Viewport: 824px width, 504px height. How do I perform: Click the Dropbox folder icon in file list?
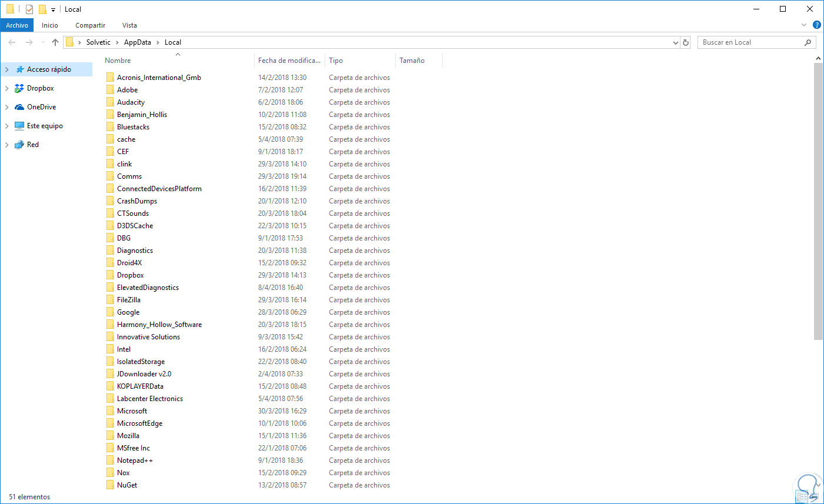110,275
